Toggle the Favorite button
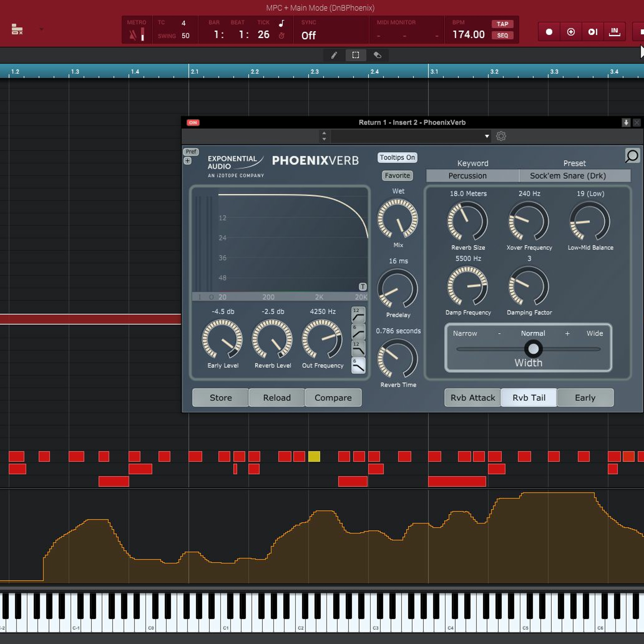 (397, 175)
